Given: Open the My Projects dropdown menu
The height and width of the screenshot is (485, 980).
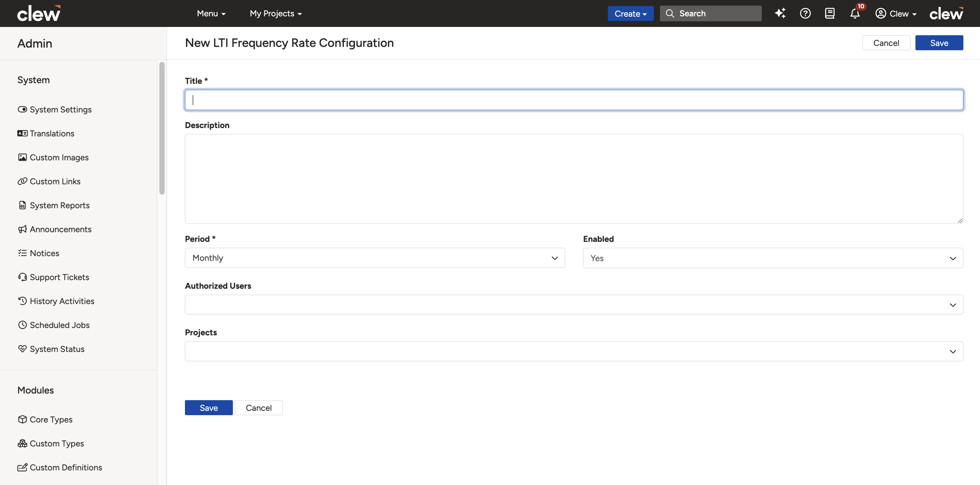Looking at the screenshot, I should [276, 13].
